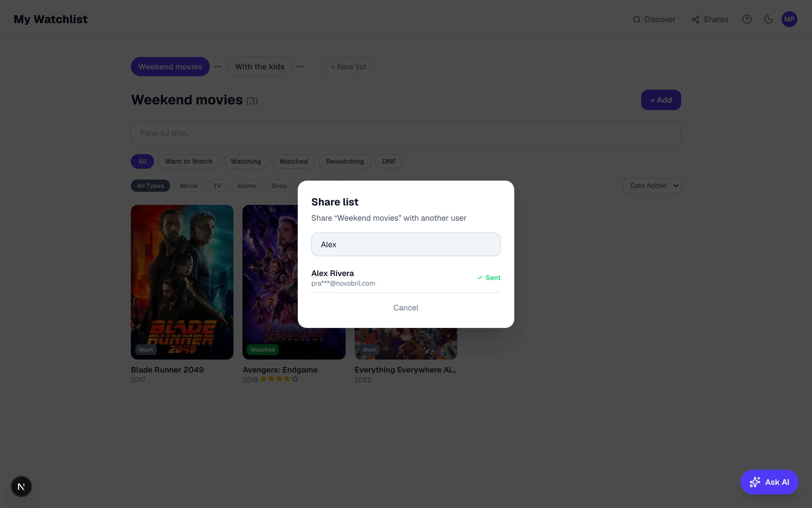This screenshot has width=812, height=508.
Task: Click the pra***@novobril.com email
Action: [343, 283]
